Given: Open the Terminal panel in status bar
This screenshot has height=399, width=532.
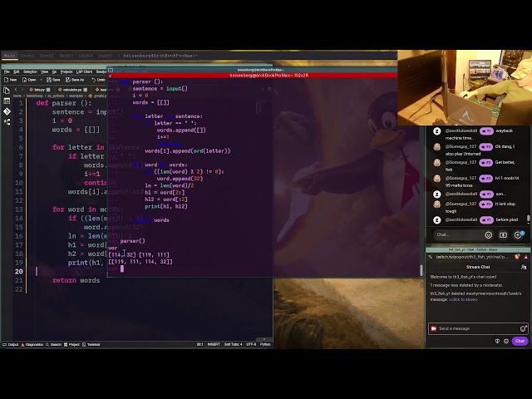Looking at the screenshot, I should 91,344.
